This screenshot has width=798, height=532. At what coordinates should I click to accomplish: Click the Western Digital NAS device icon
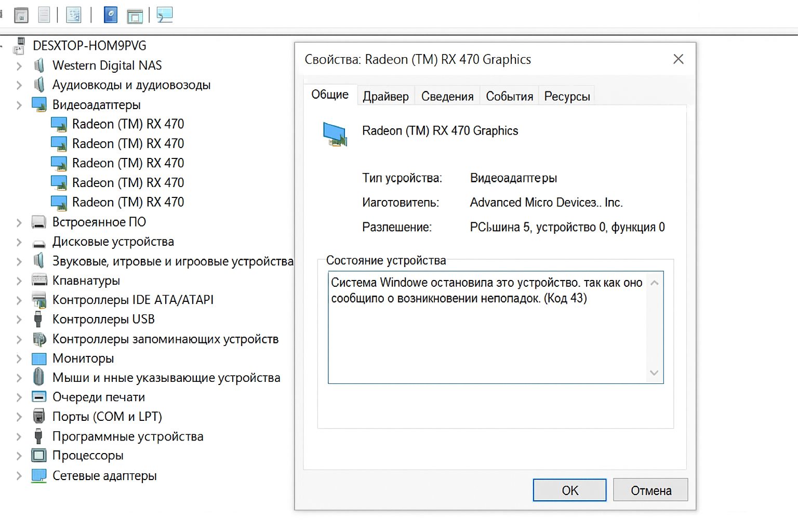click(x=39, y=65)
